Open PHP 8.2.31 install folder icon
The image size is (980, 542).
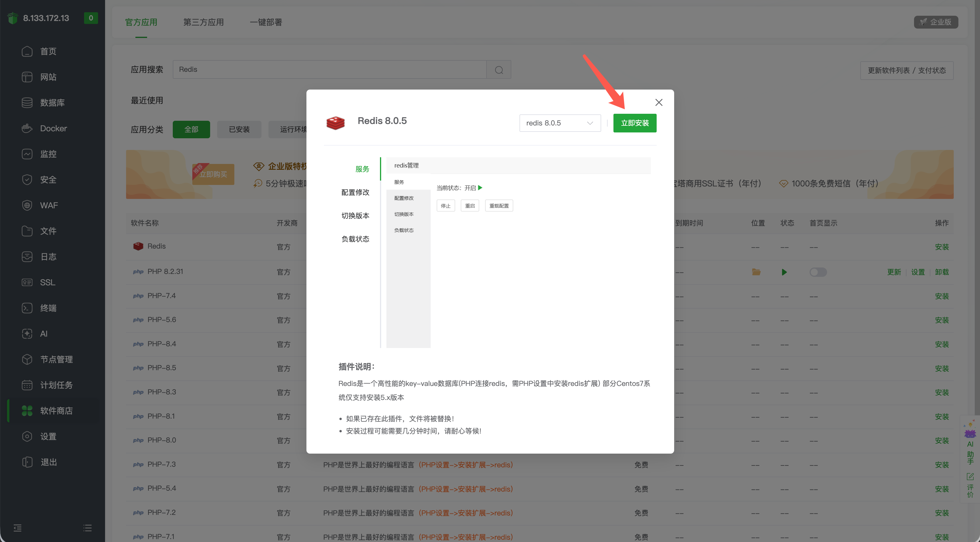pyautogui.click(x=756, y=272)
